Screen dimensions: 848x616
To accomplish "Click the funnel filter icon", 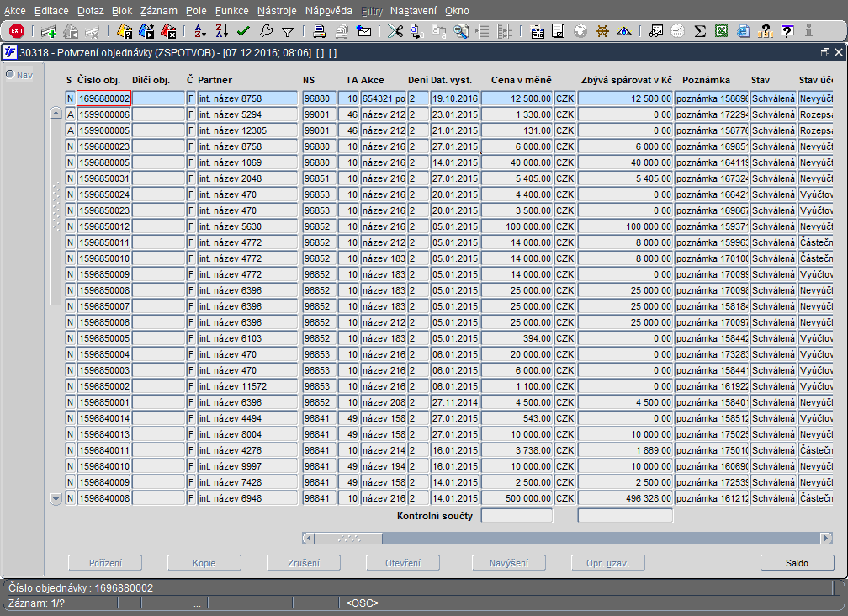I will click(288, 33).
